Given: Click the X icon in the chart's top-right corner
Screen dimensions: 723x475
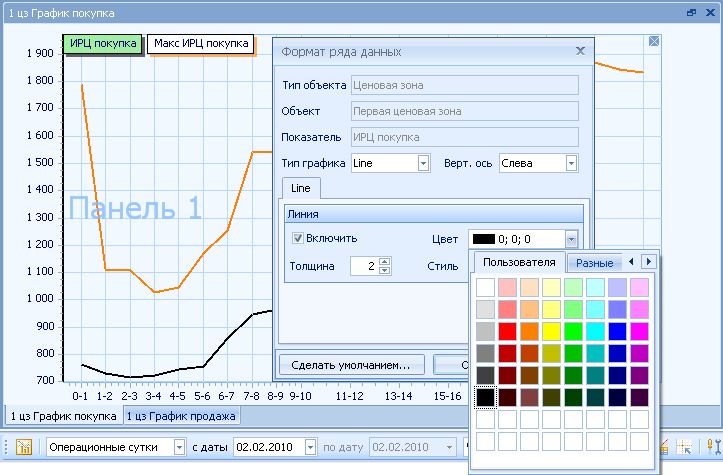Looking at the screenshot, I should (x=654, y=41).
